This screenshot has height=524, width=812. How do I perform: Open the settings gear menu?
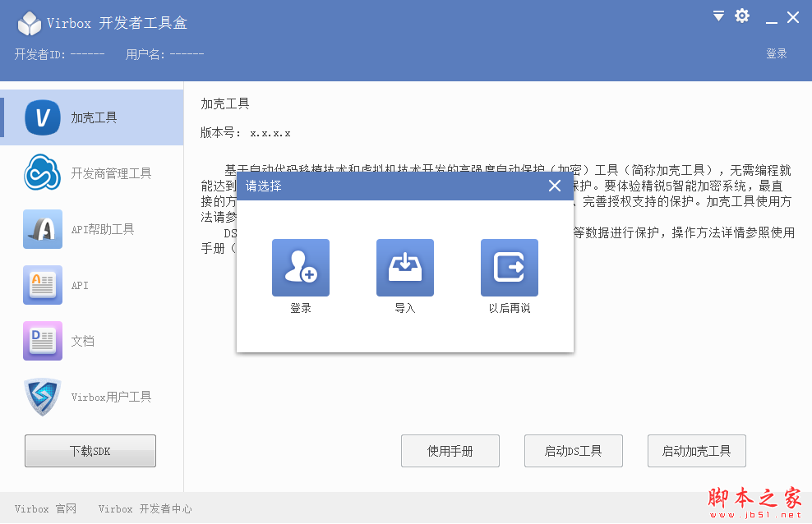742,16
